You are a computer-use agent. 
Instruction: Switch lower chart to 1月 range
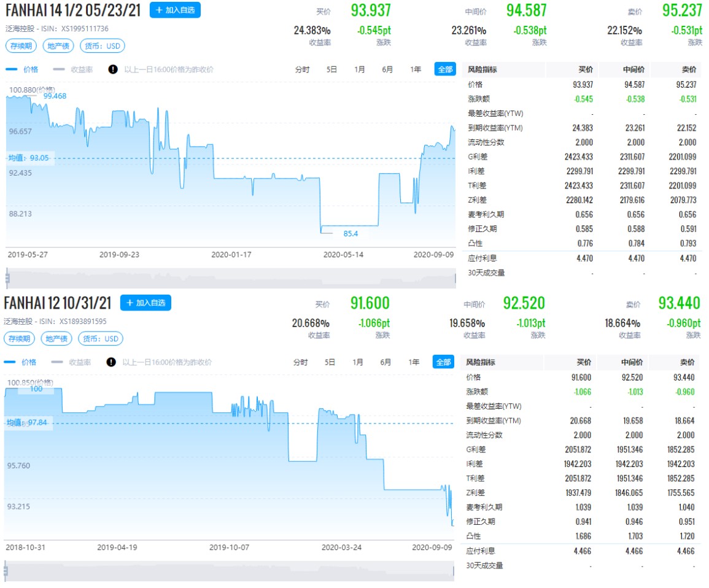(x=358, y=362)
